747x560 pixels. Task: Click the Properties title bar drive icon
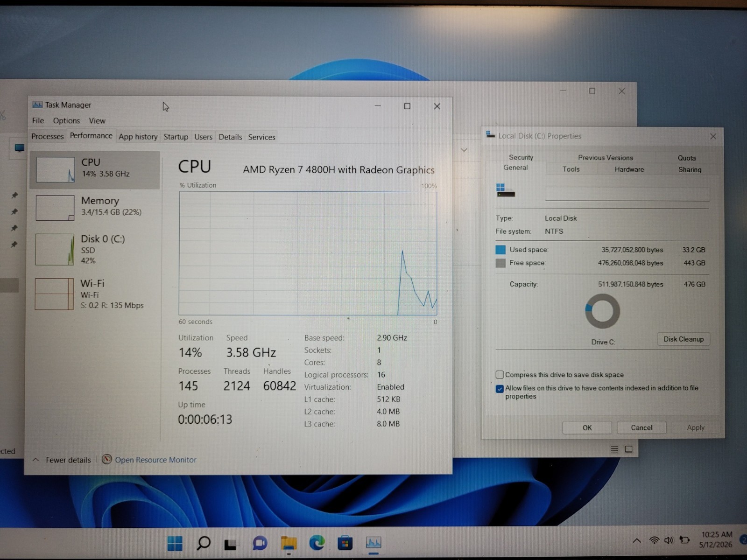[490, 135]
